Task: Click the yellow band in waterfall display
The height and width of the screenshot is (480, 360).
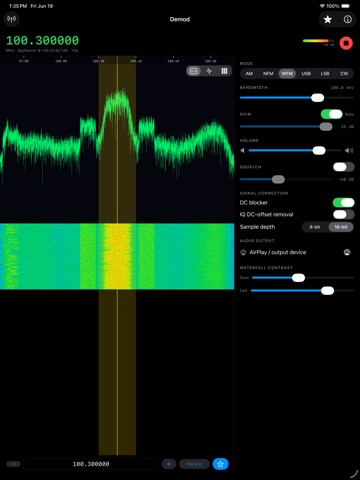Action: click(x=117, y=256)
